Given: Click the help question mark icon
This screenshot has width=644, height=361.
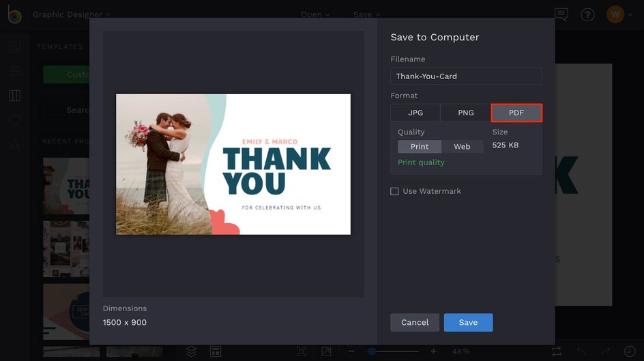Looking at the screenshot, I should click(x=587, y=15).
